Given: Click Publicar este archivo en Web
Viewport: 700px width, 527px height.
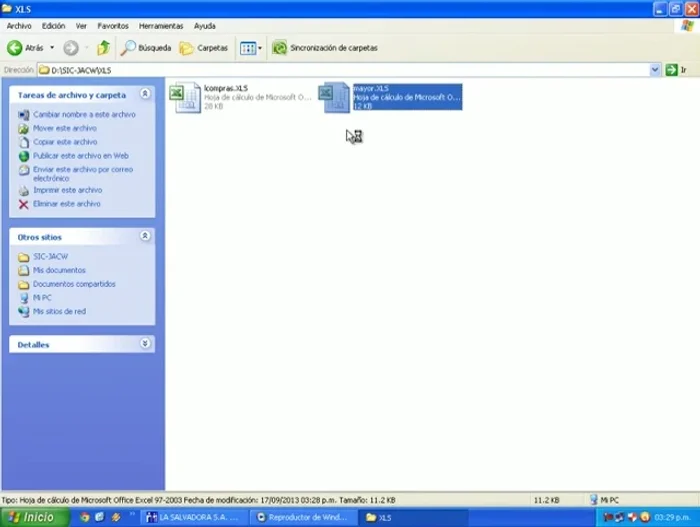Looking at the screenshot, I should pos(81,156).
